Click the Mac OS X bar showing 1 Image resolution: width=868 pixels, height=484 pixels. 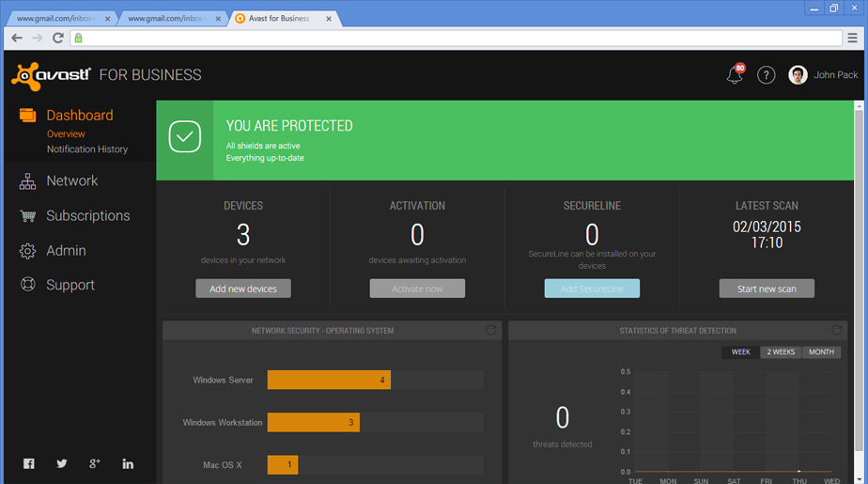tap(283, 464)
